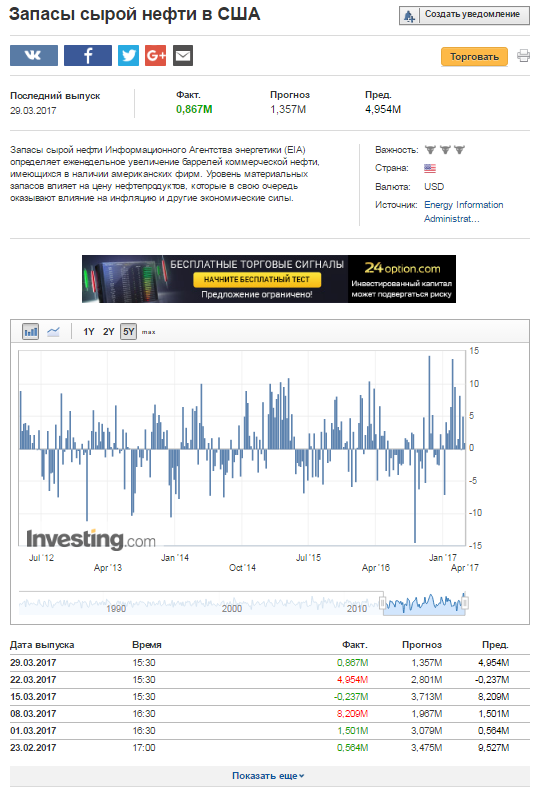Click the Время column header
The width and height of the screenshot is (540, 796).
(147, 645)
